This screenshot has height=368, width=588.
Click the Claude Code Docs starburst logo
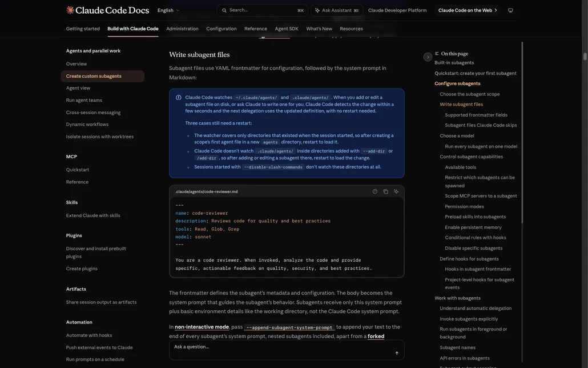(70, 10)
